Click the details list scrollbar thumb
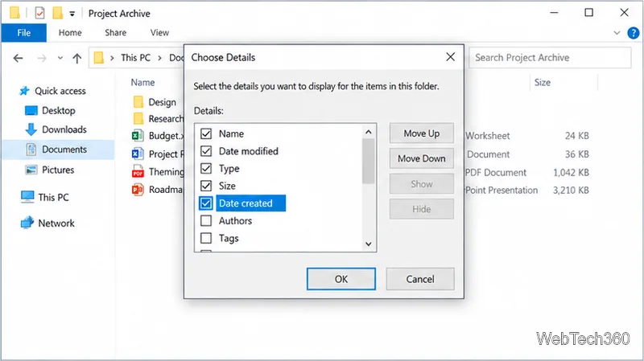 click(369, 162)
